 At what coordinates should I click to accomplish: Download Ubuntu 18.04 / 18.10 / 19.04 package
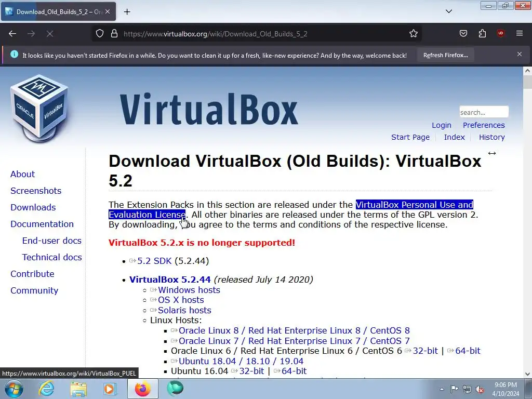[x=241, y=361]
